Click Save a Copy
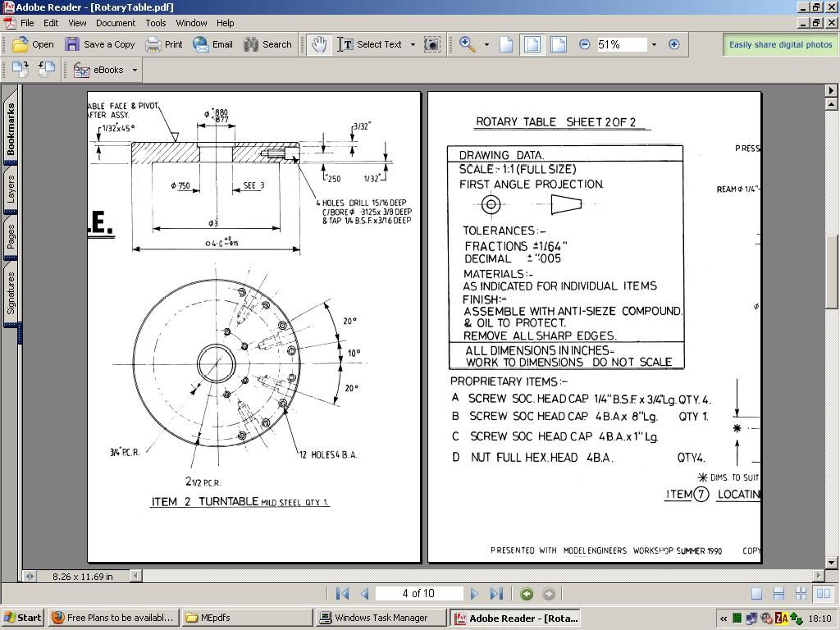 tap(99, 44)
